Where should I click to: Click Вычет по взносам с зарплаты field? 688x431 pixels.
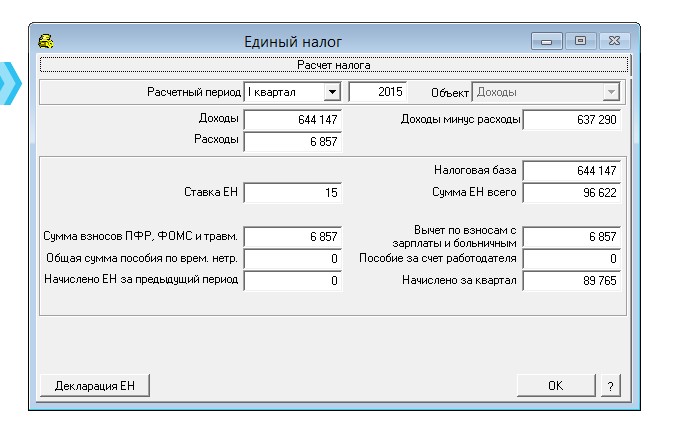tap(571, 236)
